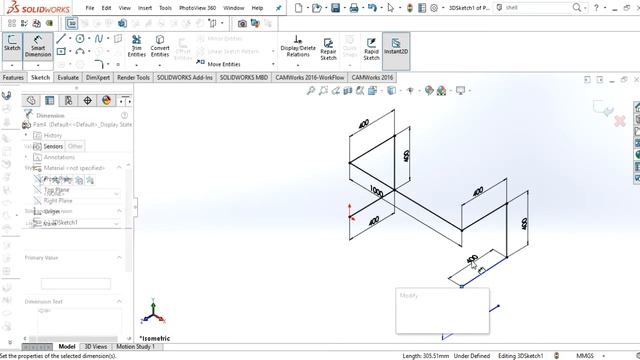Click the Rebuild traffic light icon

tap(409, 8)
